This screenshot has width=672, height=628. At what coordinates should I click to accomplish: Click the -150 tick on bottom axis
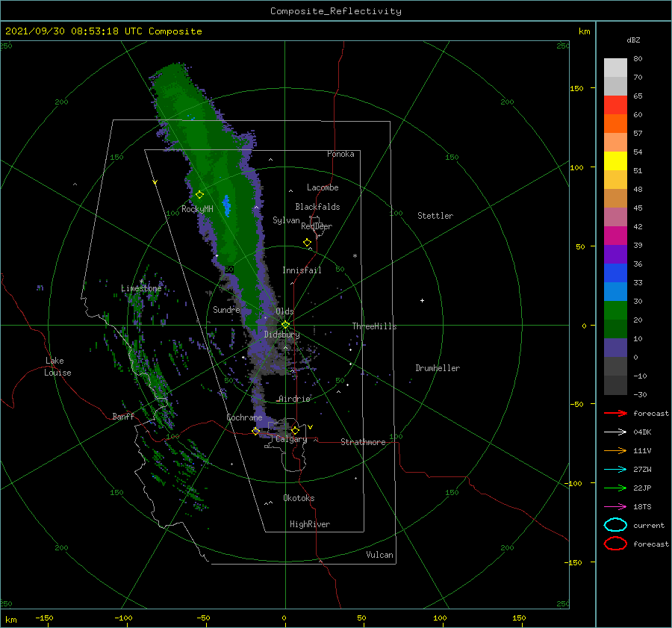(x=44, y=618)
